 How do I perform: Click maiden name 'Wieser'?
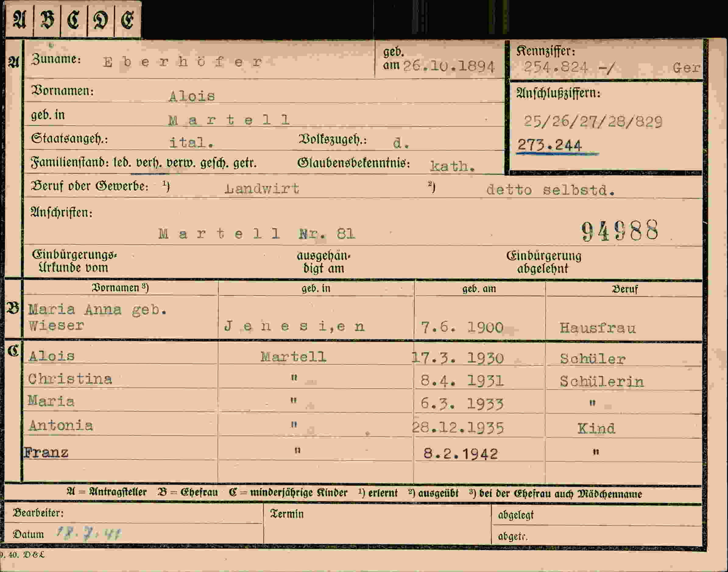pyautogui.click(x=56, y=326)
